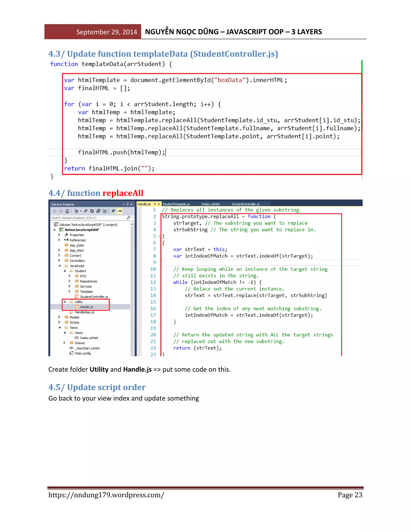The width and height of the screenshot is (411, 532).
Task: Click Home icon in Solution Explorer toolbar
Action: tap(67, 211)
